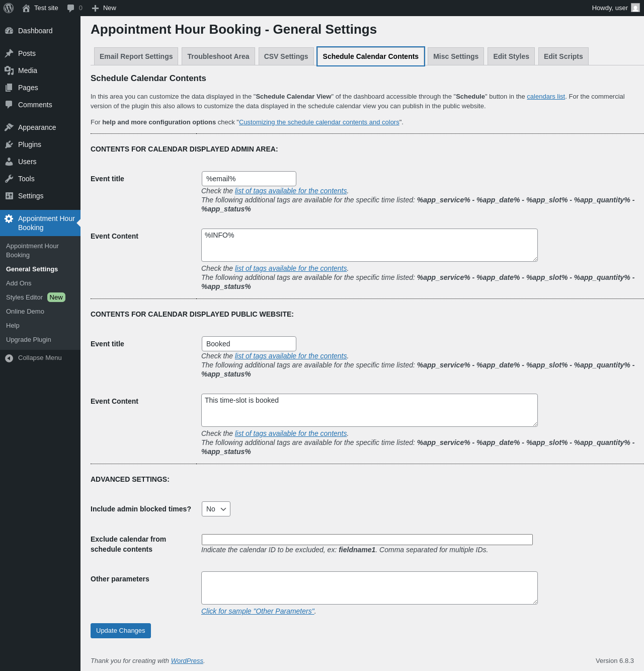
Task: Click the user avatar in top bar
Action: (x=635, y=8)
